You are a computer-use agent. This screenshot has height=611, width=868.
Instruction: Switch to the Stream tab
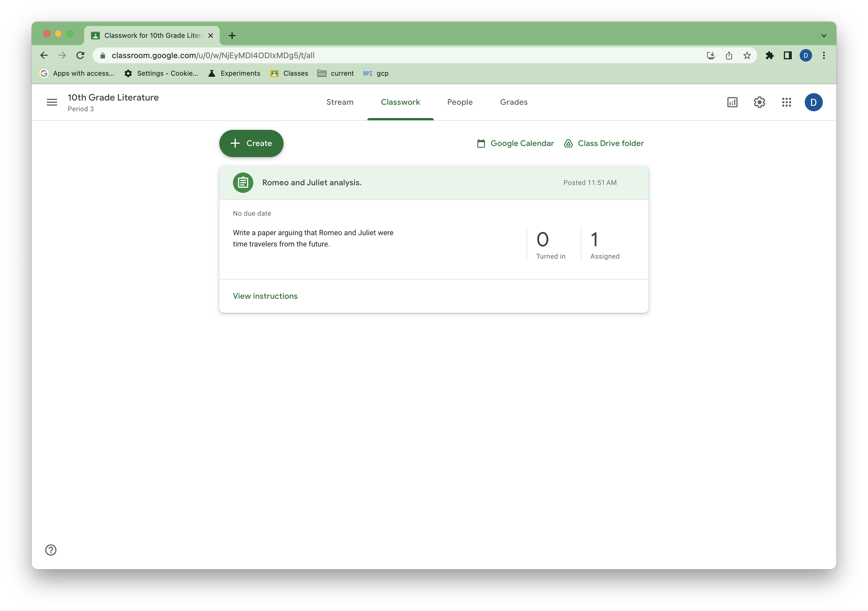click(x=340, y=102)
